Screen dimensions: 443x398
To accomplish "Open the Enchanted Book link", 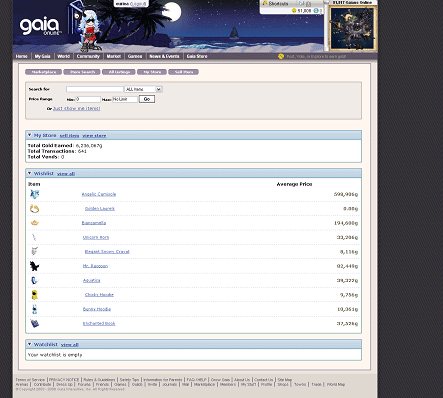I will (x=99, y=324).
